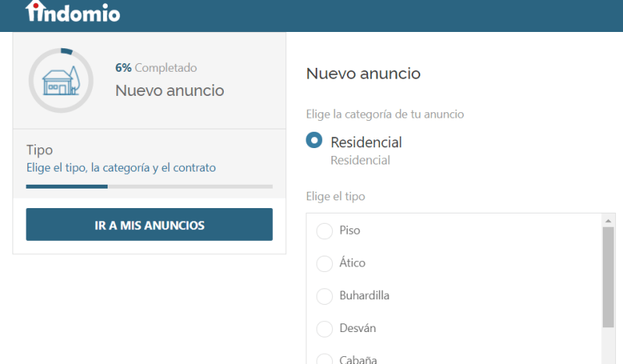Select the Residencial category radio button
The height and width of the screenshot is (364, 623).
315,141
